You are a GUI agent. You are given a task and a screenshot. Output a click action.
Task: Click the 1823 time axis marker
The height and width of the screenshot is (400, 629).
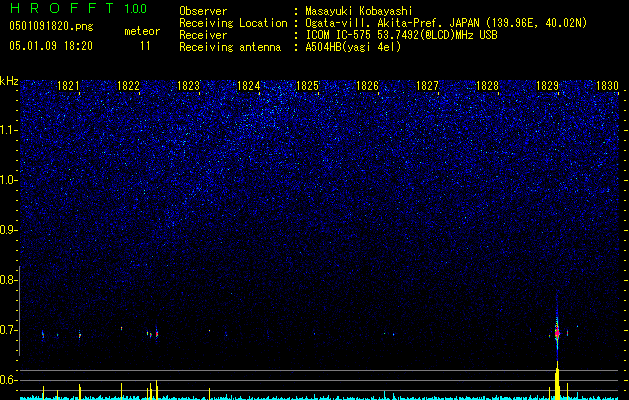[x=188, y=85]
